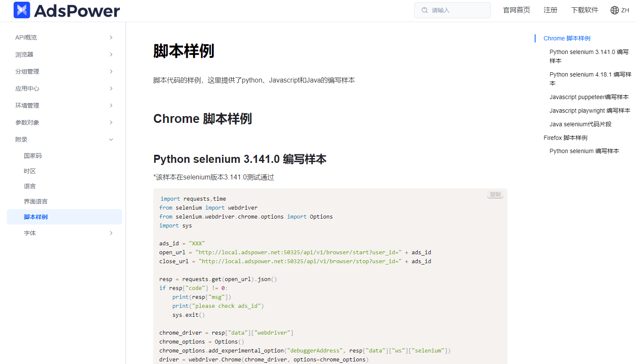636x364 pixels.
Task: Copy the code with the 复制 button
Action: click(495, 194)
